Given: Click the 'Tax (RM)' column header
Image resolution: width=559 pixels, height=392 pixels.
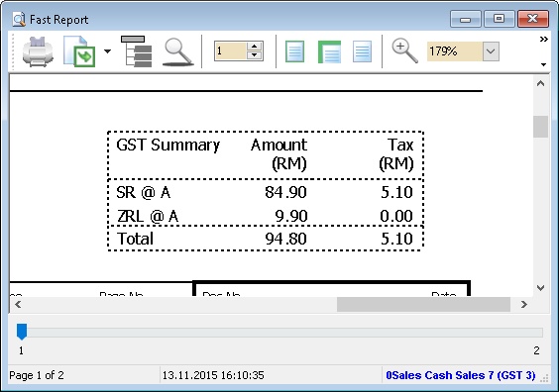Looking at the screenshot, I should click(x=396, y=154).
